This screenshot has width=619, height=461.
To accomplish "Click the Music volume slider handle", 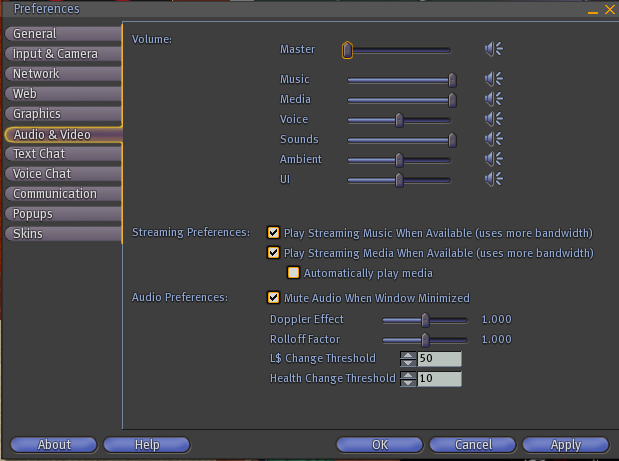I will click(452, 80).
